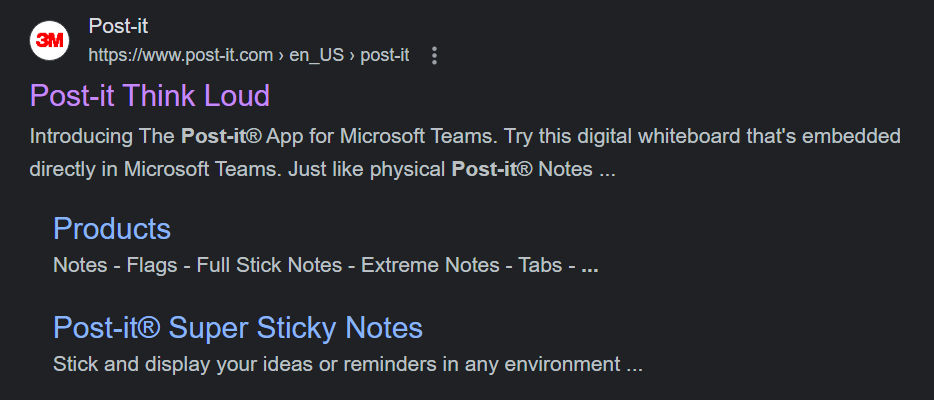Click the bold Post-it® before App

point(215,136)
